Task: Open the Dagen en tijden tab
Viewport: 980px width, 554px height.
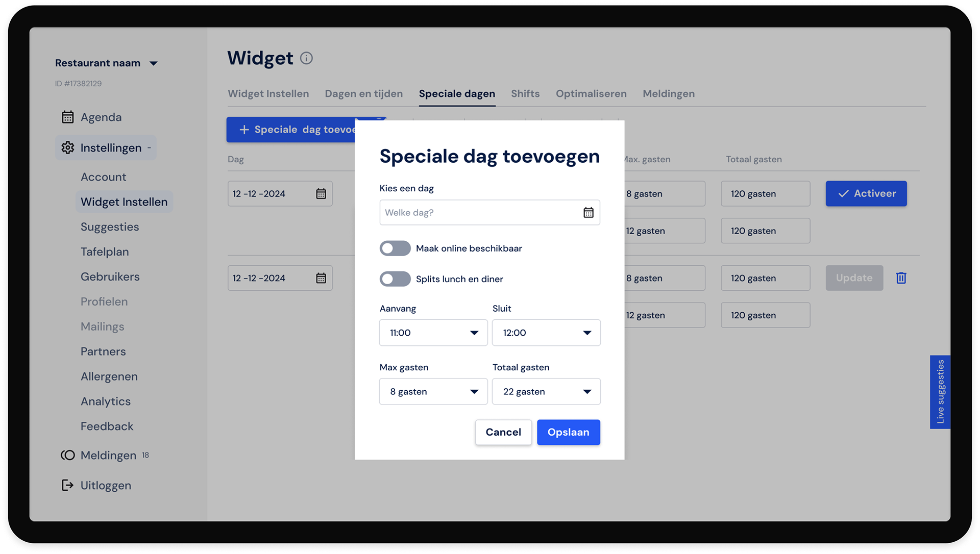Action: coord(363,94)
